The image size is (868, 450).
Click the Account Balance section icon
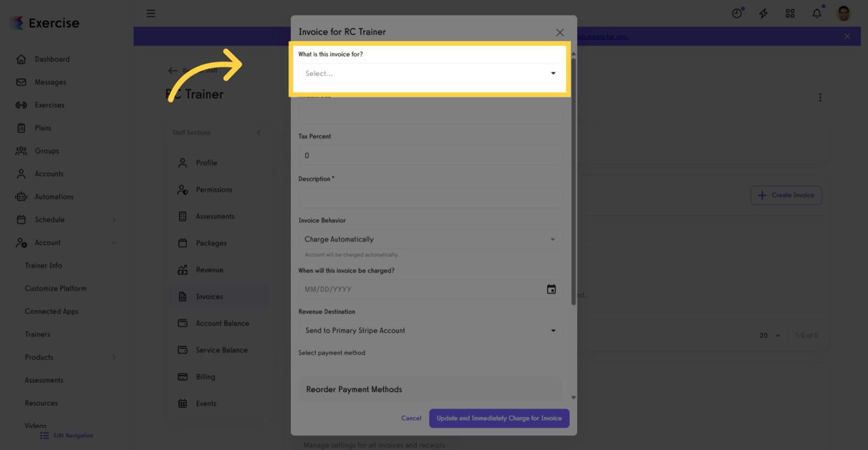point(182,324)
